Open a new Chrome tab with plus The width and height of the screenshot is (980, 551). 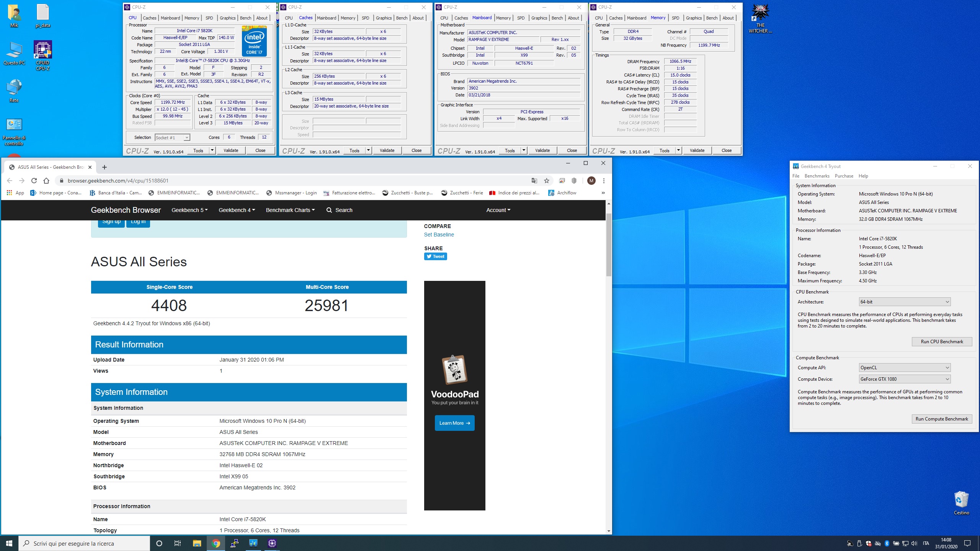coord(105,167)
